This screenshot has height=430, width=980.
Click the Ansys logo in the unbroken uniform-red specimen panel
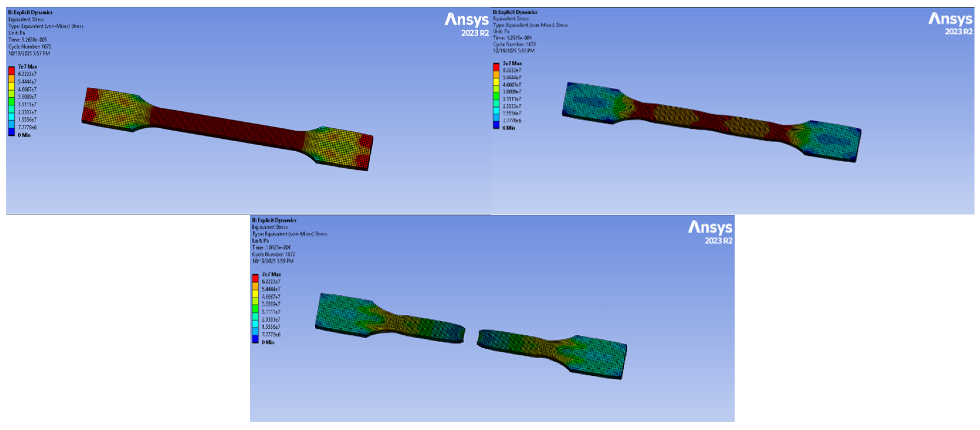point(467,19)
